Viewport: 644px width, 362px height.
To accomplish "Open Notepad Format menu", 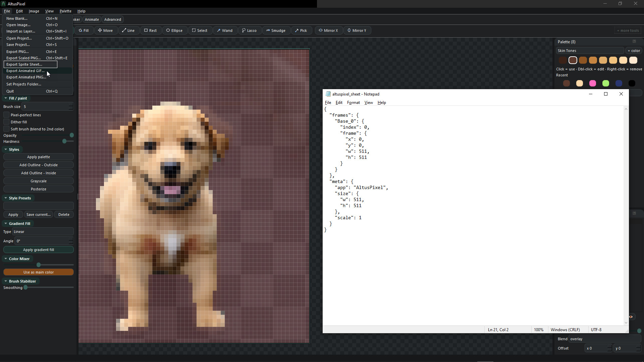I will point(353,103).
